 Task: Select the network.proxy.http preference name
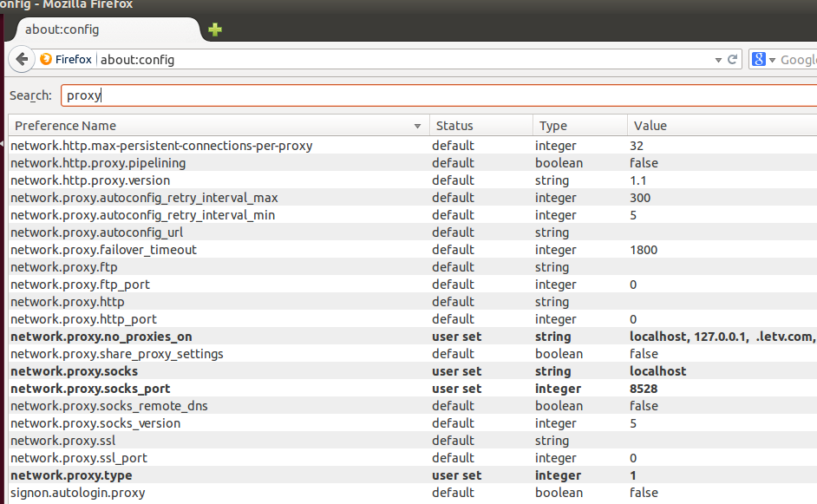click(67, 302)
